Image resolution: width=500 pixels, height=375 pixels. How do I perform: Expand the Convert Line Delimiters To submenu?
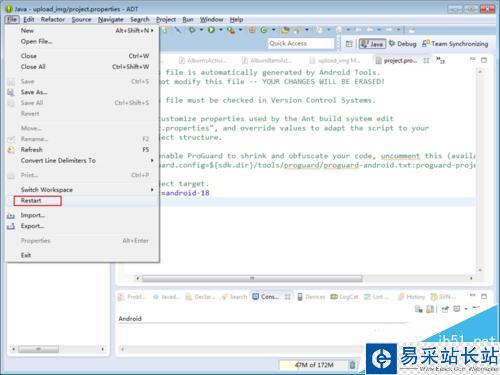point(152,161)
